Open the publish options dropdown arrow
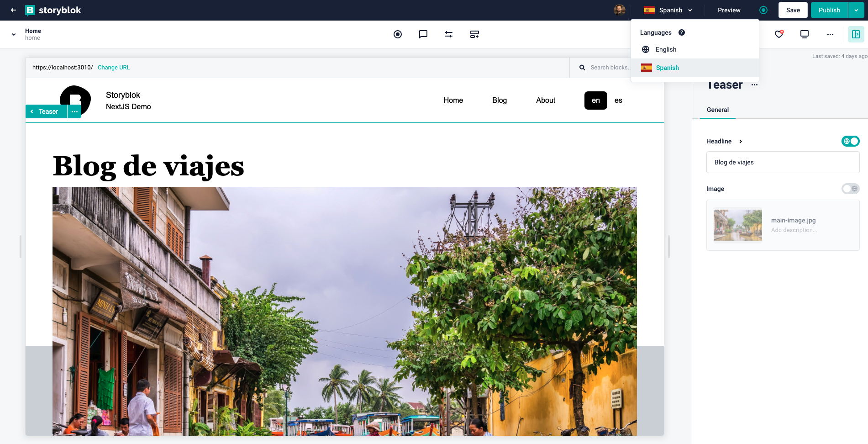868x444 pixels. coord(856,10)
